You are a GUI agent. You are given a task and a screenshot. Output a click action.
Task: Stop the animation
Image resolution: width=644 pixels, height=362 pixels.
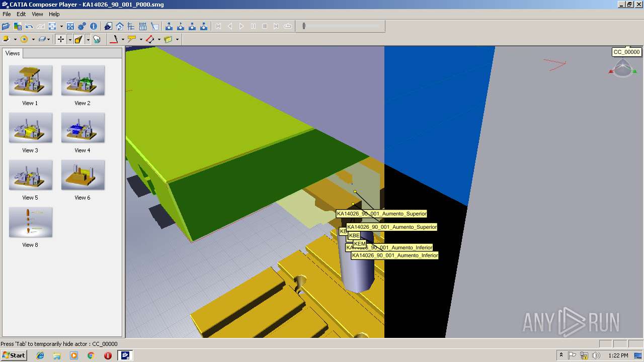(x=265, y=26)
